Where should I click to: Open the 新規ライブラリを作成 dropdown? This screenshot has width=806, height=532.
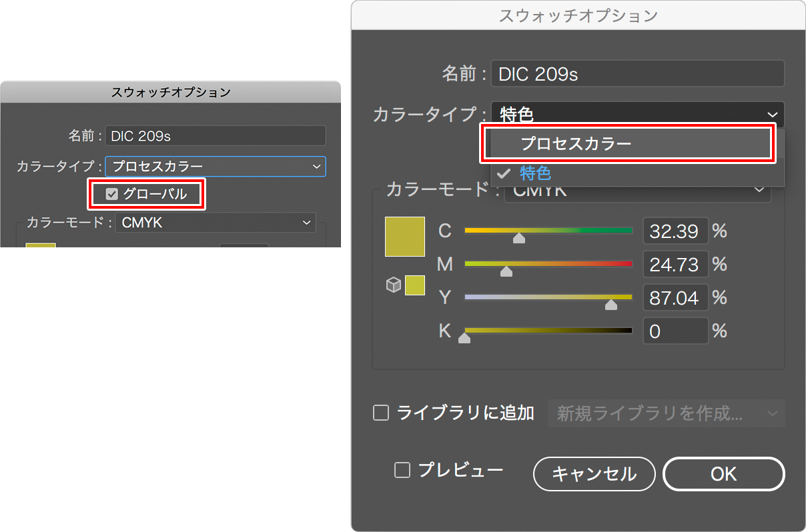click(x=667, y=413)
